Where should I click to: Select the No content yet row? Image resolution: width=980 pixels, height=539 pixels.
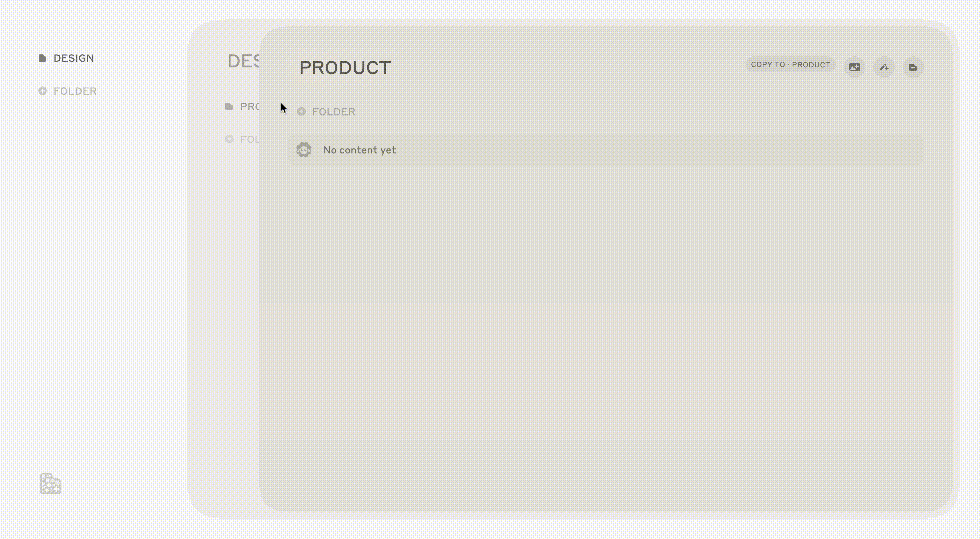point(606,150)
